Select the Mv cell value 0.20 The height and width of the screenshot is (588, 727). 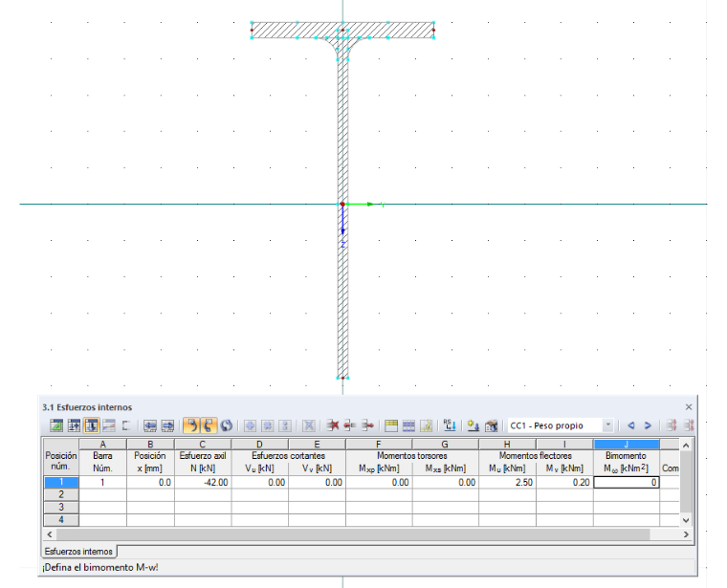pos(564,483)
